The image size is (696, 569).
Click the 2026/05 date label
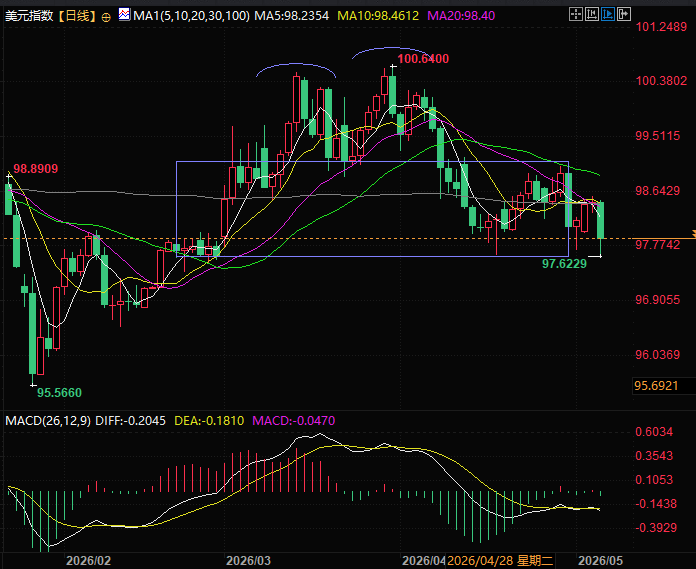(x=601, y=561)
